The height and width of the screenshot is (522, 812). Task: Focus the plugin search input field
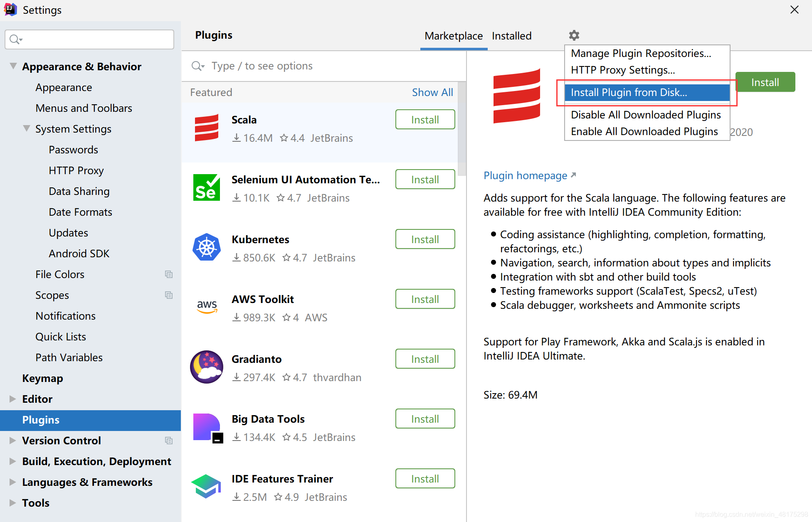pyautogui.click(x=324, y=66)
